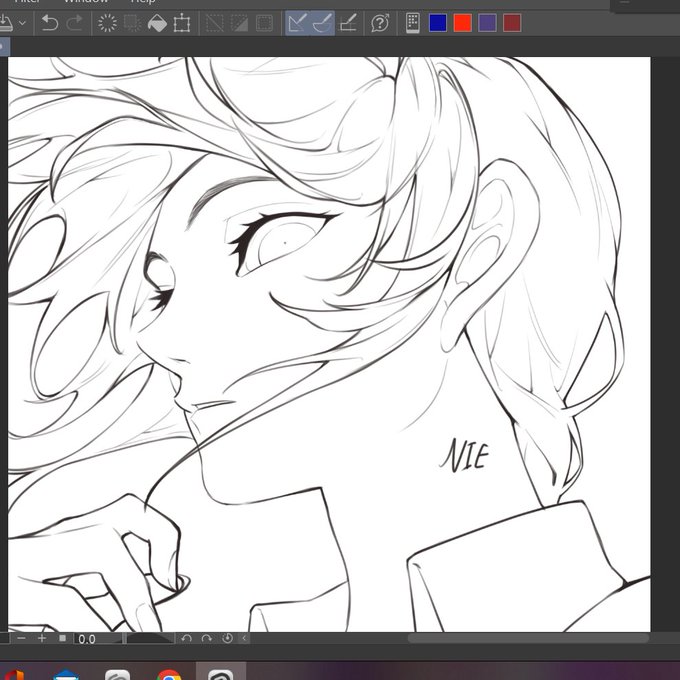The height and width of the screenshot is (680, 680).
Task: Click the Scale/Rotate transform icon
Action: coord(182,23)
